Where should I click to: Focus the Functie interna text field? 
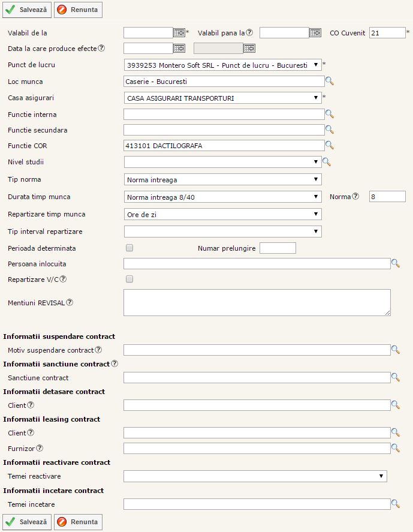tap(224, 114)
